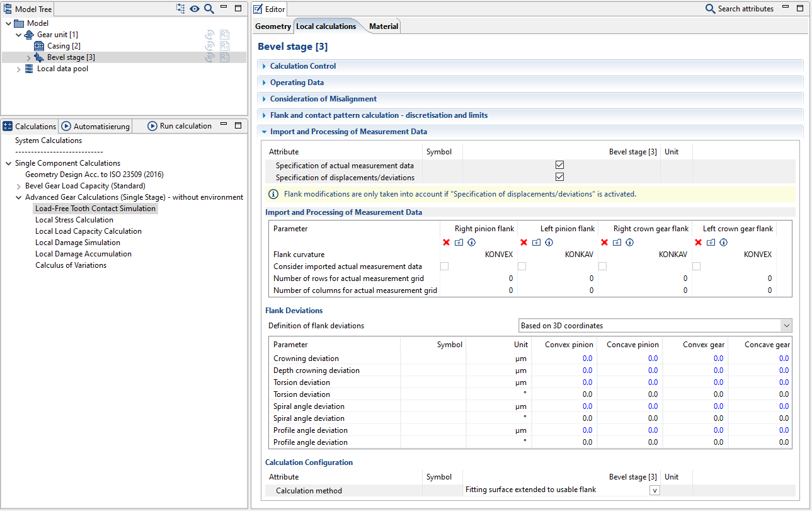Click red X under Left crown gear flank

coord(698,243)
